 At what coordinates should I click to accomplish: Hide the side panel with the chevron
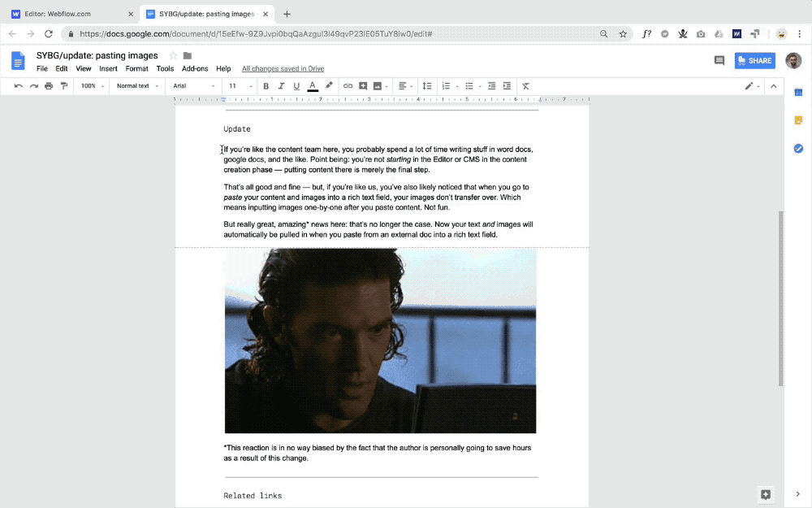(798, 494)
